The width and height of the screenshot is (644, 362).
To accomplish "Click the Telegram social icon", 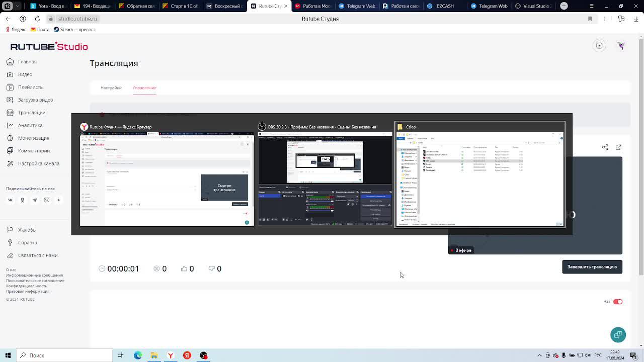I will click(x=34, y=200).
